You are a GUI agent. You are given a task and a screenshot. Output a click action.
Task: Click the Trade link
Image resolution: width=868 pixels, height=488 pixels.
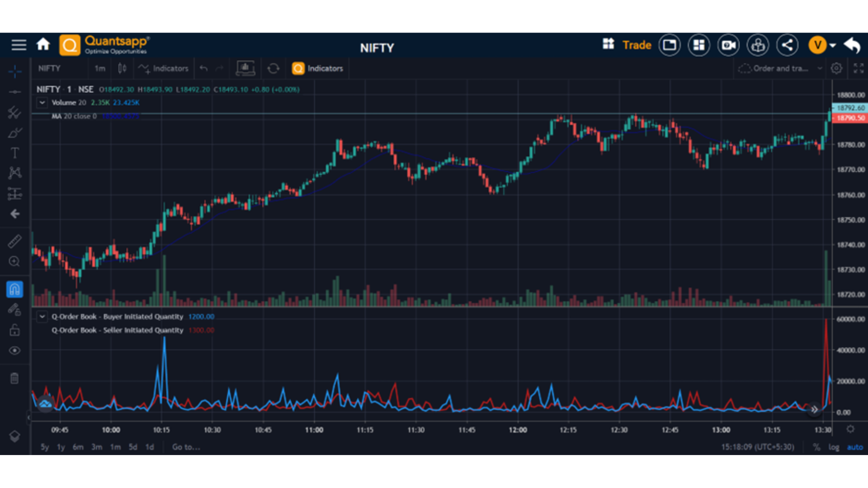(637, 45)
